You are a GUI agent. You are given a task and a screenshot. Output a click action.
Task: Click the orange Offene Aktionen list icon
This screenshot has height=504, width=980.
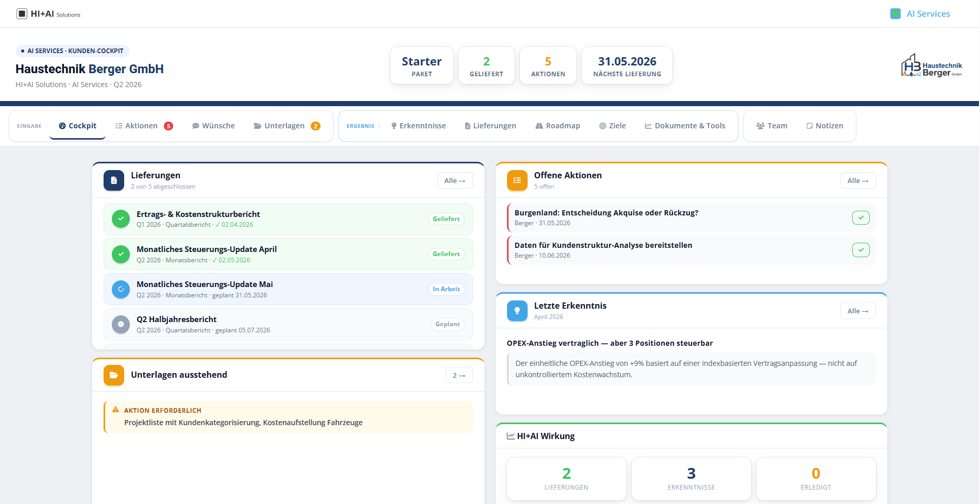pos(517,180)
